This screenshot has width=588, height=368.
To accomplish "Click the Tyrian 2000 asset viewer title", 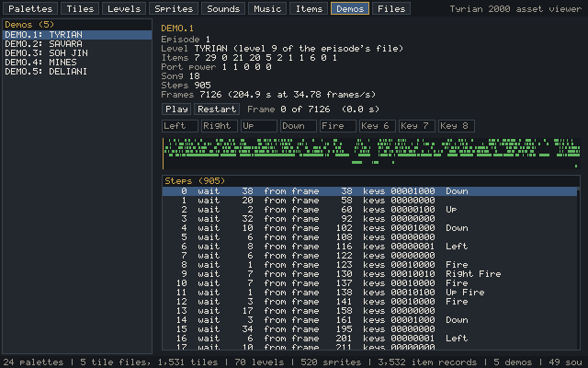I will coord(515,8).
